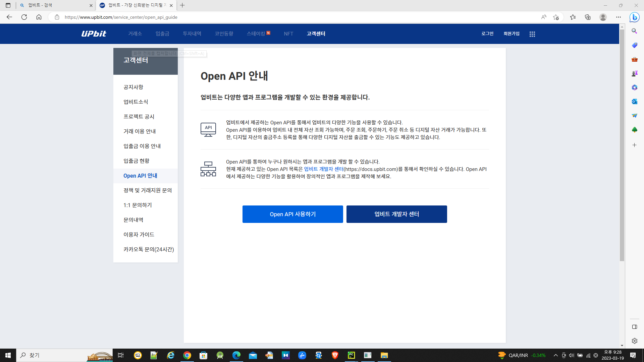
Task: Click the browser home icon
Action: click(39, 17)
